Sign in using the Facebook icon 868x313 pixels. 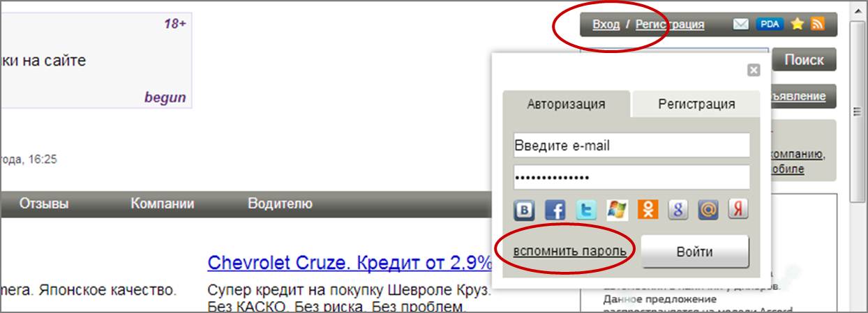pos(556,210)
